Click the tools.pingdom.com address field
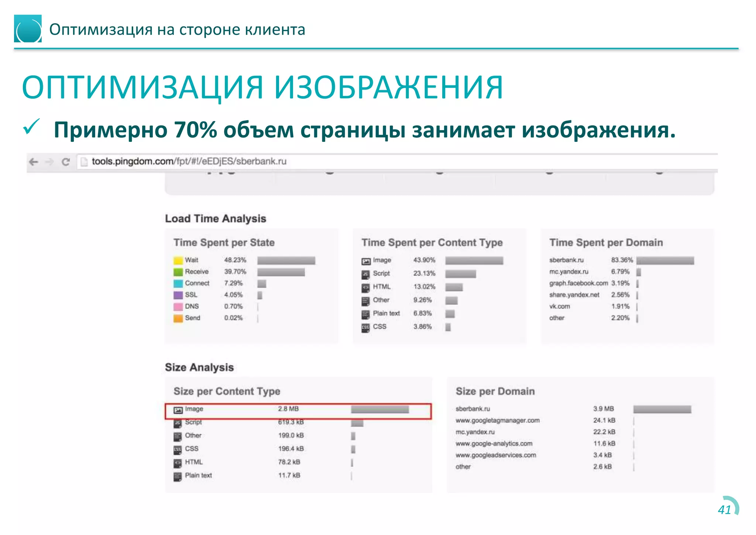Viewport: 756px width, 535px height. [397, 162]
